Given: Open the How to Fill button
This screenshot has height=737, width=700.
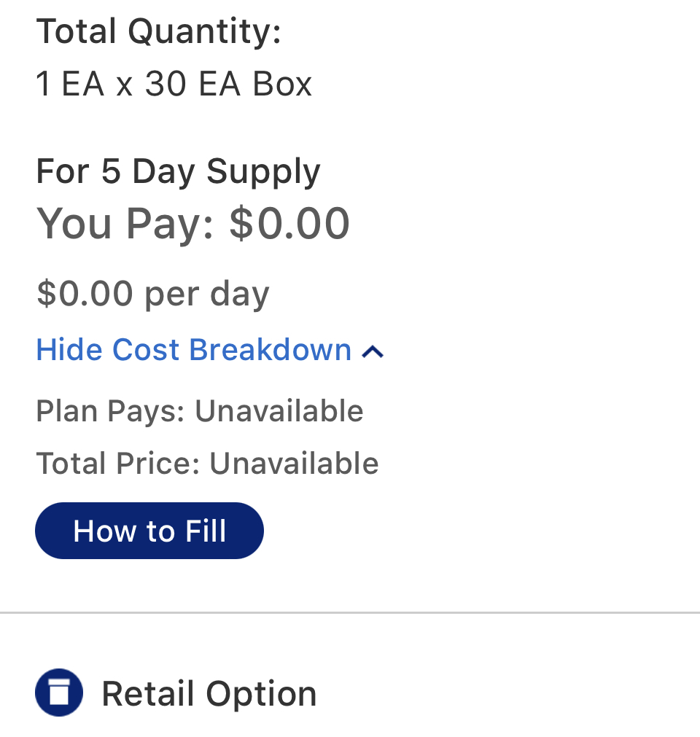Looking at the screenshot, I should [149, 531].
